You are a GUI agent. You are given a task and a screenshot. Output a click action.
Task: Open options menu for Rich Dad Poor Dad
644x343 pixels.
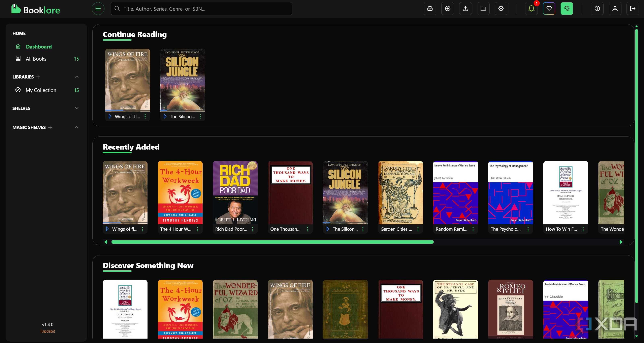(x=253, y=229)
